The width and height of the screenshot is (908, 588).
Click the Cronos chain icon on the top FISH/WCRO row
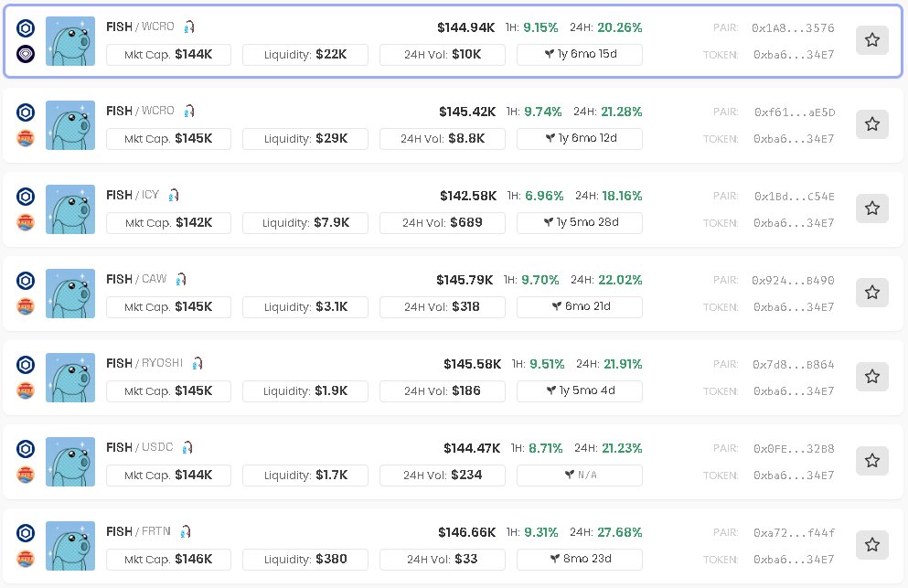tap(25, 27)
